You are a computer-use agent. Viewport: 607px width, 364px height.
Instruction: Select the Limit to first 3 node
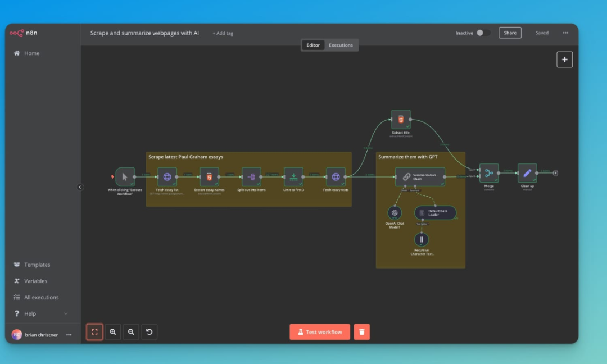tap(293, 177)
